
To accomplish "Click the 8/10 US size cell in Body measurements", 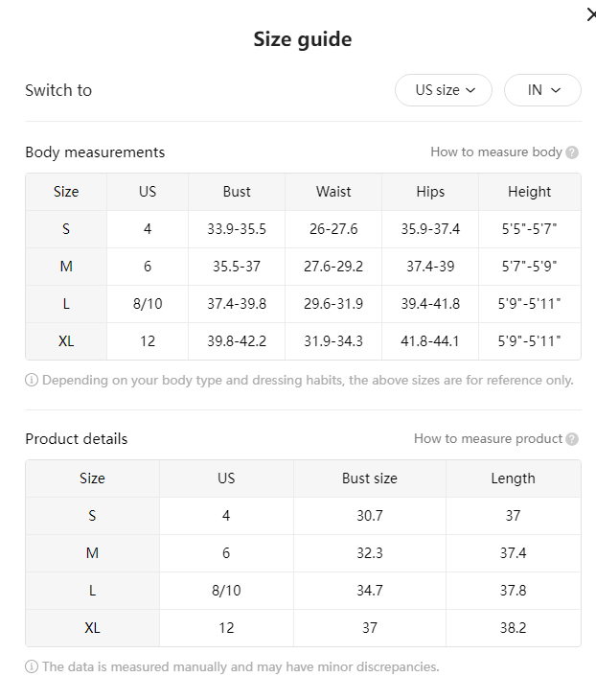I will [x=148, y=304].
